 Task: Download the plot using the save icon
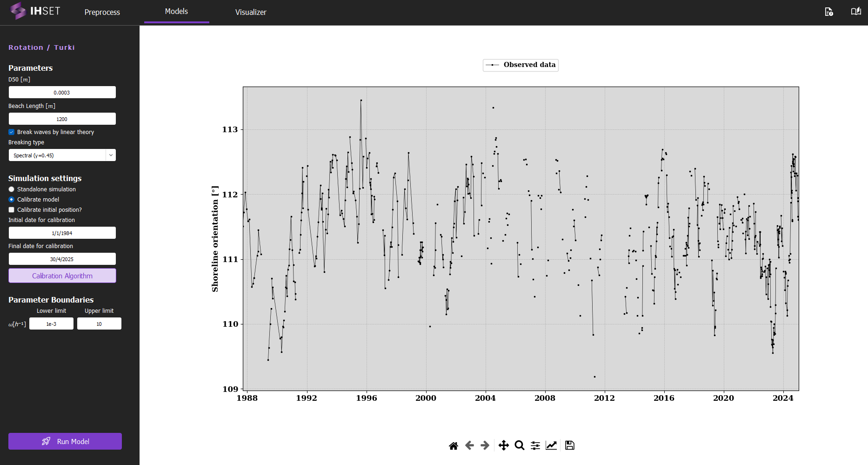point(569,445)
